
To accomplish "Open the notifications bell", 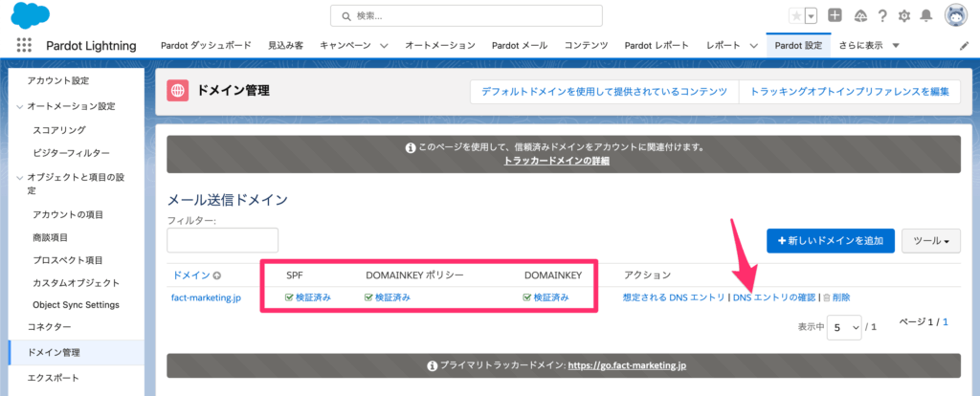I will (x=926, y=15).
